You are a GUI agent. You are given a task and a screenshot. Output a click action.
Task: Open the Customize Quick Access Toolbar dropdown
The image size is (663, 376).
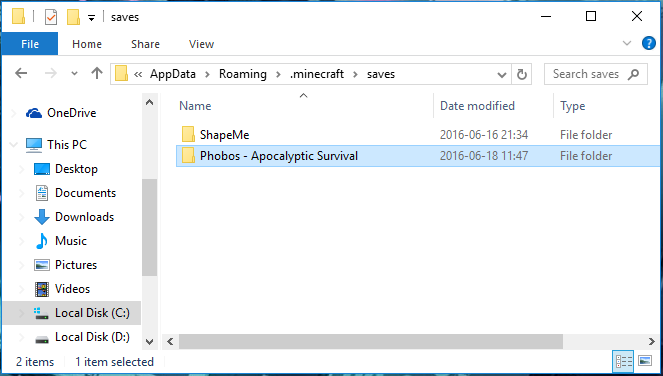(91, 18)
